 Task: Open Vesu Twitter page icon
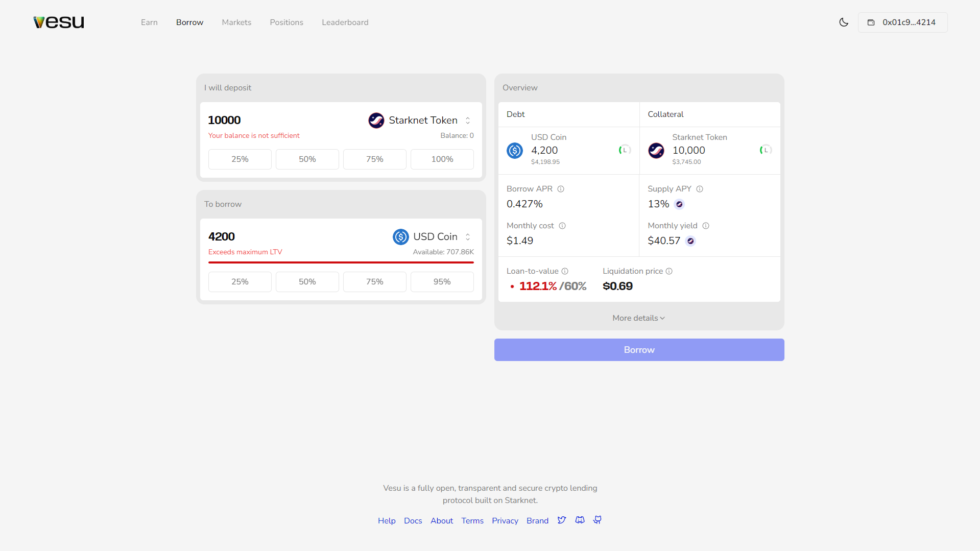click(x=562, y=520)
